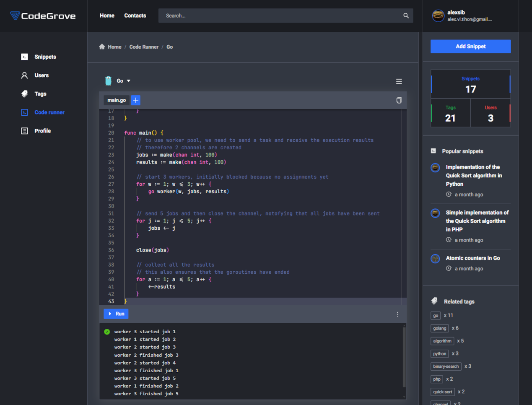Image resolution: width=532 pixels, height=405 pixels.
Task: Open Contacts in top navigation
Action: coord(135,16)
